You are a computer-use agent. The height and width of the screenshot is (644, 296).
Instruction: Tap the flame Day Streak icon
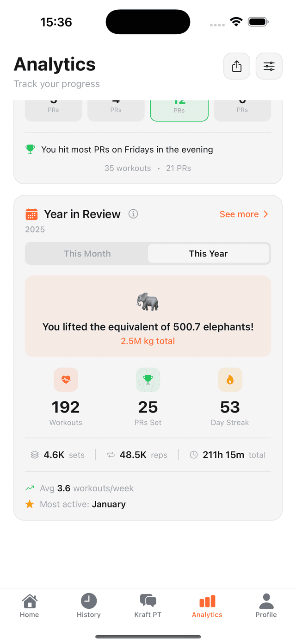pos(230,380)
